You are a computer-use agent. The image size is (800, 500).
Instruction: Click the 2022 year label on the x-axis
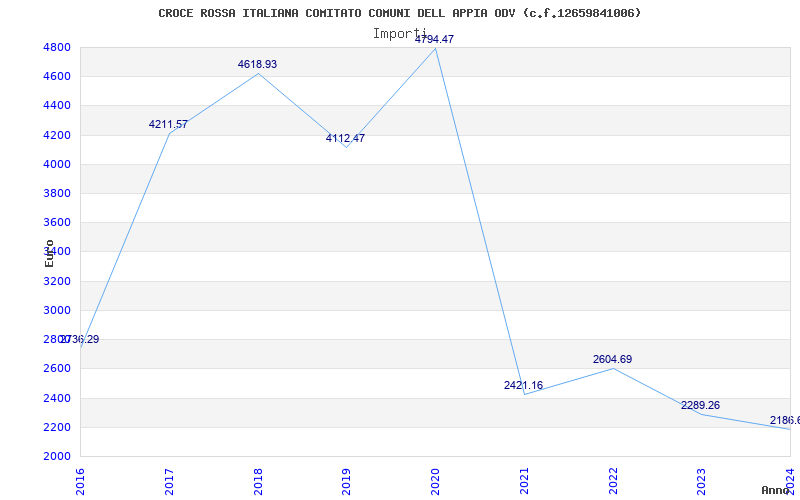(x=613, y=481)
